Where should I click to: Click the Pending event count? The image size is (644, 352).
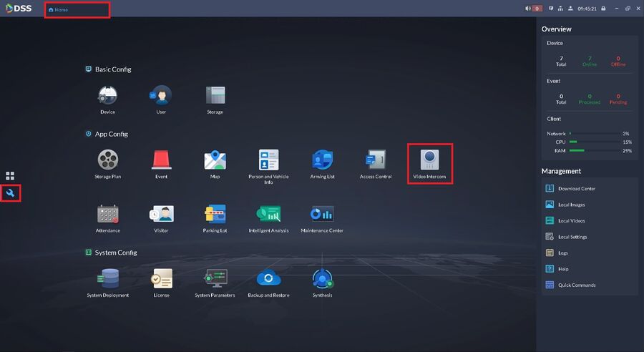(x=618, y=99)
